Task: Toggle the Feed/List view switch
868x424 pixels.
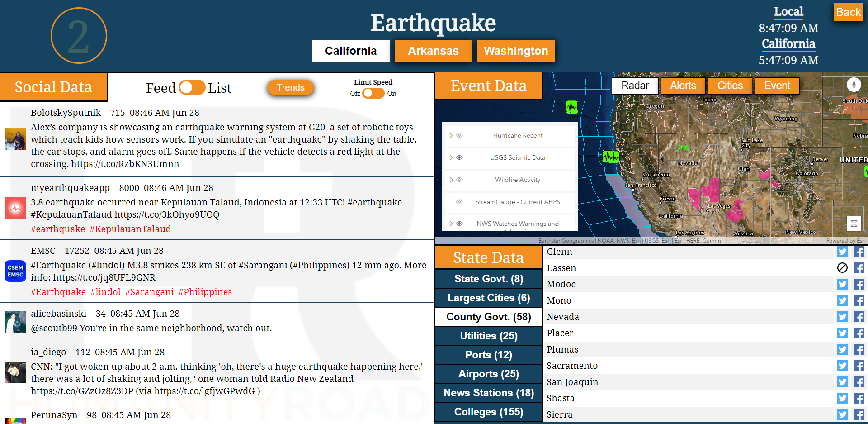Action: [192, 87]
